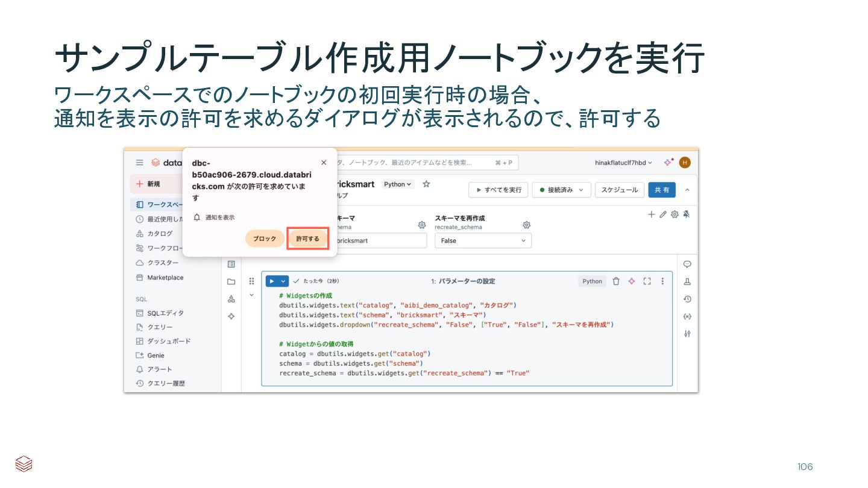This screenshot has width=868, height=488.
Task: Click the search box at the top
Action: (x=427, y=163)
